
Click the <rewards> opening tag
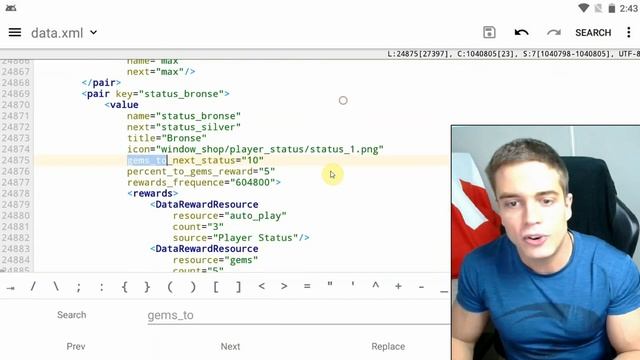(x=152, y=193)
